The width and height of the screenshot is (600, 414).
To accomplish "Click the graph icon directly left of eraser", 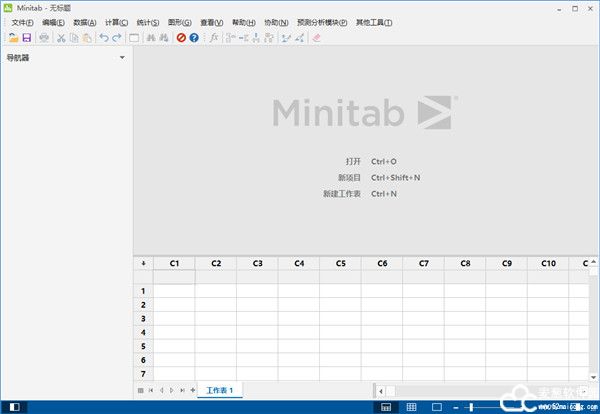I will pyautogui.click(x=299, y=37).
